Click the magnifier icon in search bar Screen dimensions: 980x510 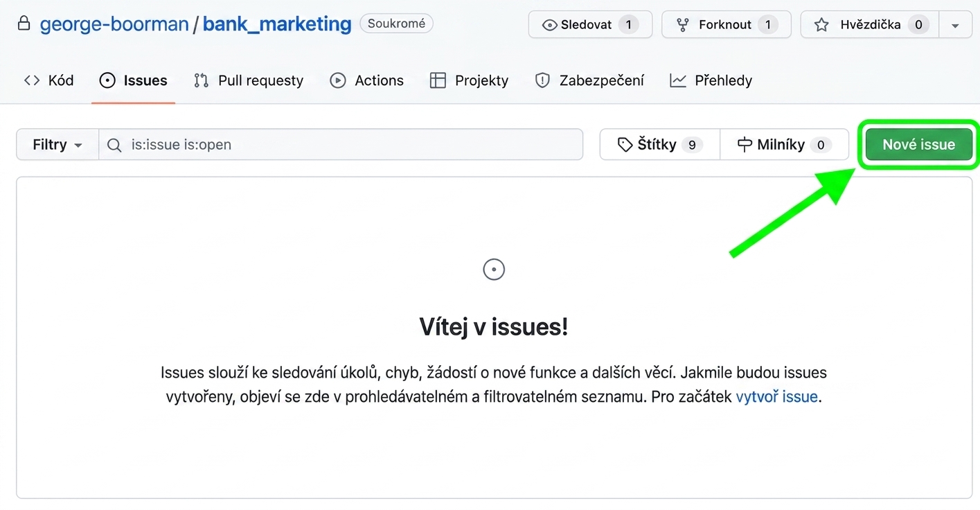[x=114, y=145]
